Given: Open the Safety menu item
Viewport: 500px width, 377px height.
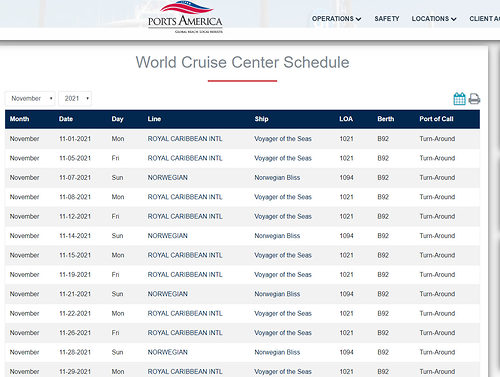Looking at the screenshot, I should coord(387,19).
